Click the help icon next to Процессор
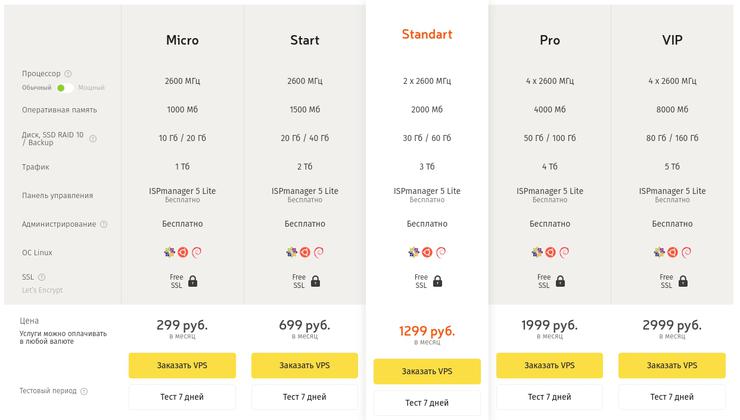Viewport: 740px width, 420px height. tap(69, 74)
